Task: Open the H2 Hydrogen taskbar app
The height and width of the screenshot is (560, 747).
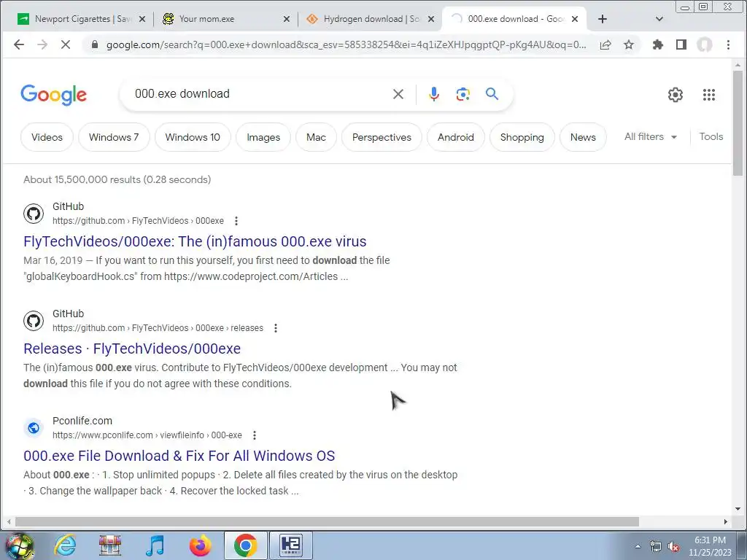Action: [291, 545]
